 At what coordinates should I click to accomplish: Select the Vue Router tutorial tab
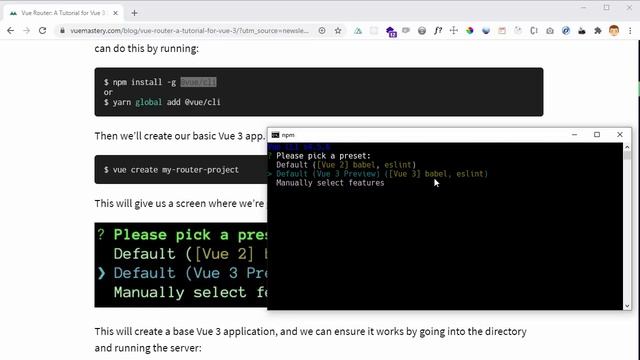pos(63,13)
